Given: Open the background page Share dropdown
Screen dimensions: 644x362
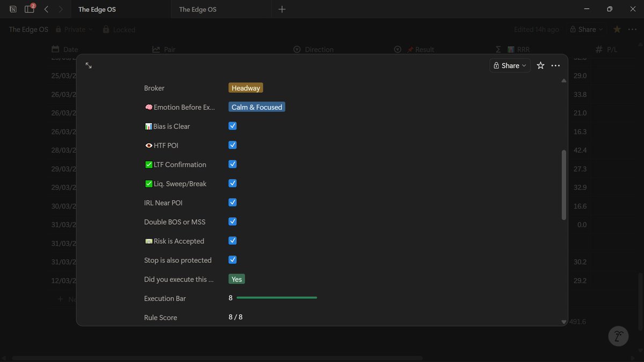Looking at the screenshot, I should pos(587,29).
